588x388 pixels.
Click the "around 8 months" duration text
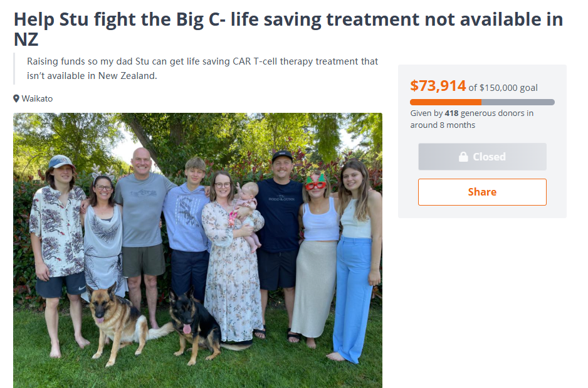[x=443, y=125]
